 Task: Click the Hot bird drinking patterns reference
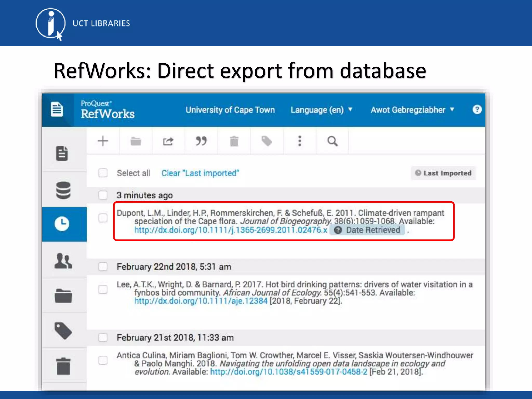(x=295, y=292)
